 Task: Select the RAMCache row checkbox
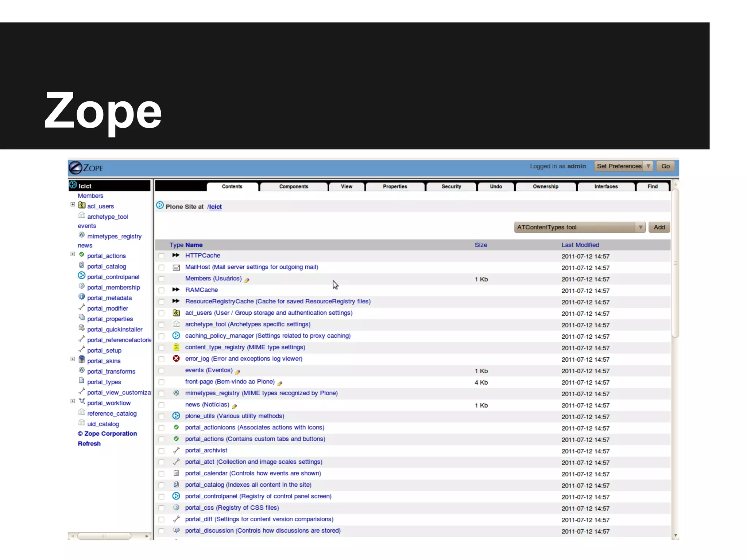pyautogui.click(x=161, y=291)
